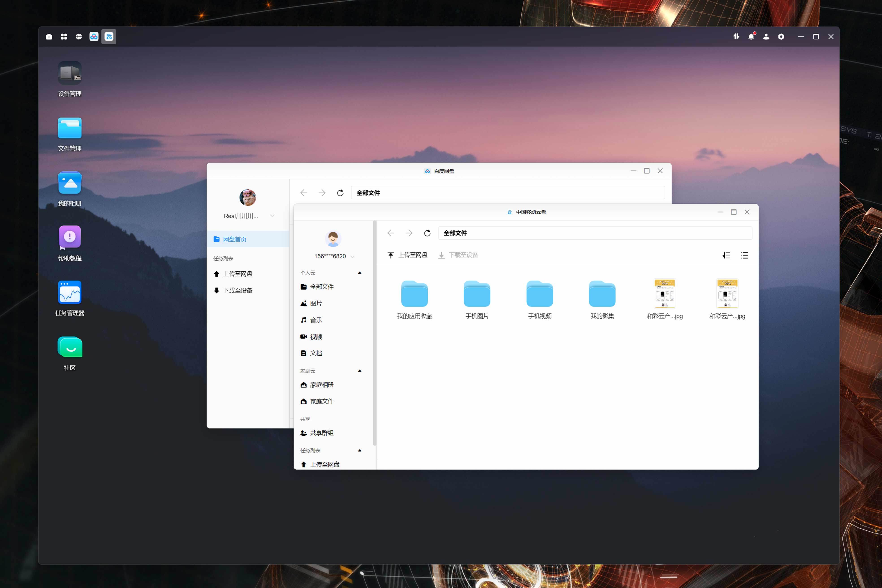Image resolution: width=882 pixels, height=588 pixels.
Task: Expand the Real account dropdown in 百度网盘
Action: (x=272, y=216)
